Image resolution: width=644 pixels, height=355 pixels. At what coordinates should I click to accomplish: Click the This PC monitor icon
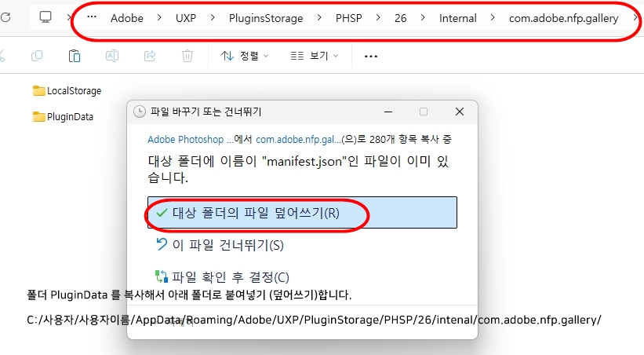point(46,17)
